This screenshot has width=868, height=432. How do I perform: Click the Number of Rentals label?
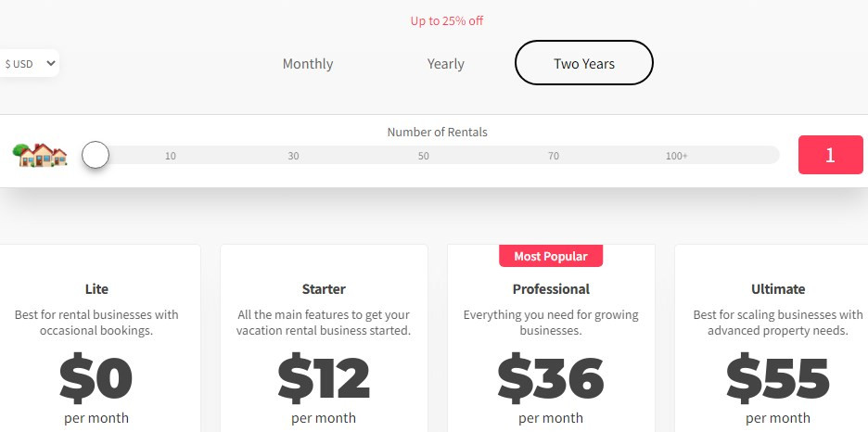point(437,132)
